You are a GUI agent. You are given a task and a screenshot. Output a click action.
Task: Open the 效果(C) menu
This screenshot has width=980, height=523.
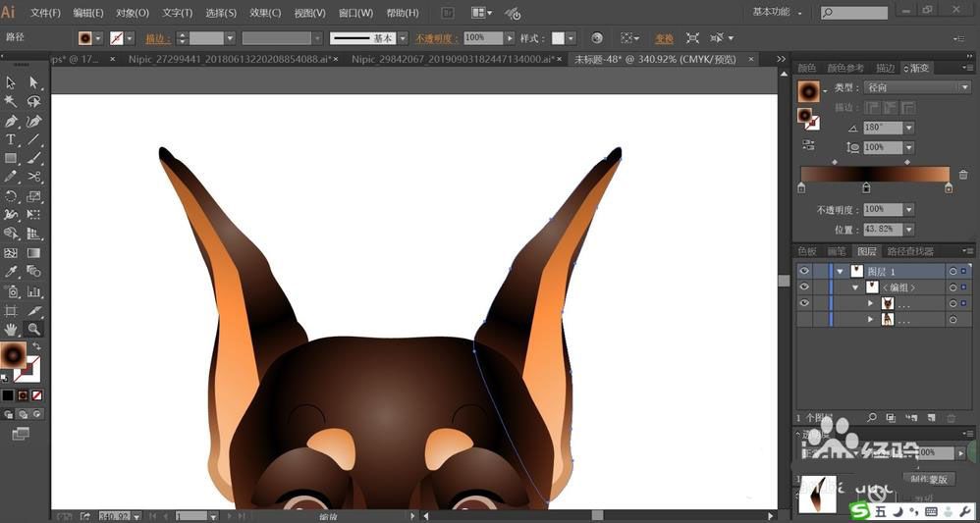pyautogui.click(x=264, y=13)
